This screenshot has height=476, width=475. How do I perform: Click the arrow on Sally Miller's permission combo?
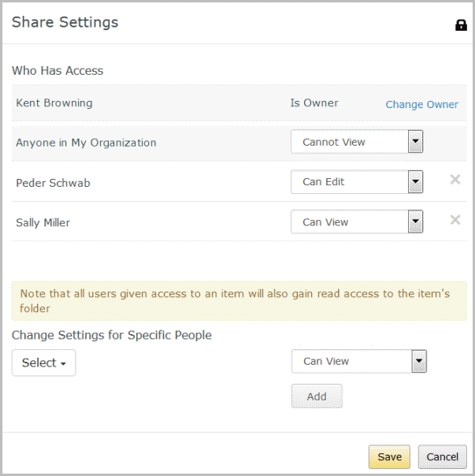coord(415,221)
